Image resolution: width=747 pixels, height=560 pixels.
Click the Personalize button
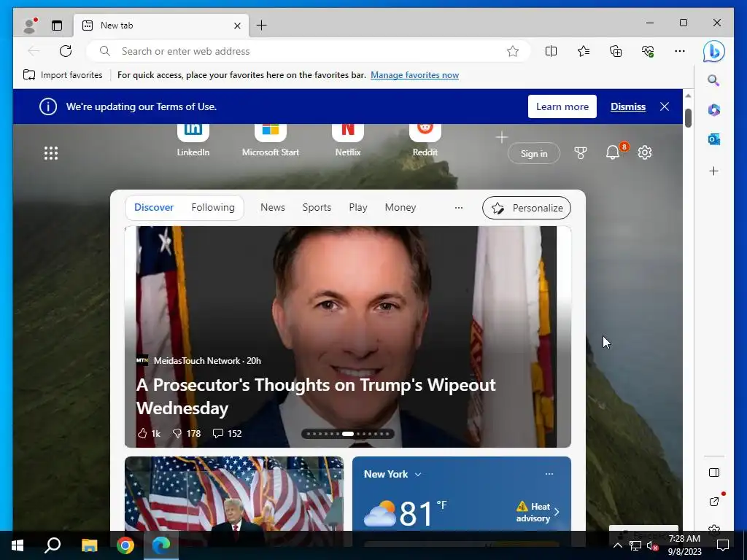(527, 208)
